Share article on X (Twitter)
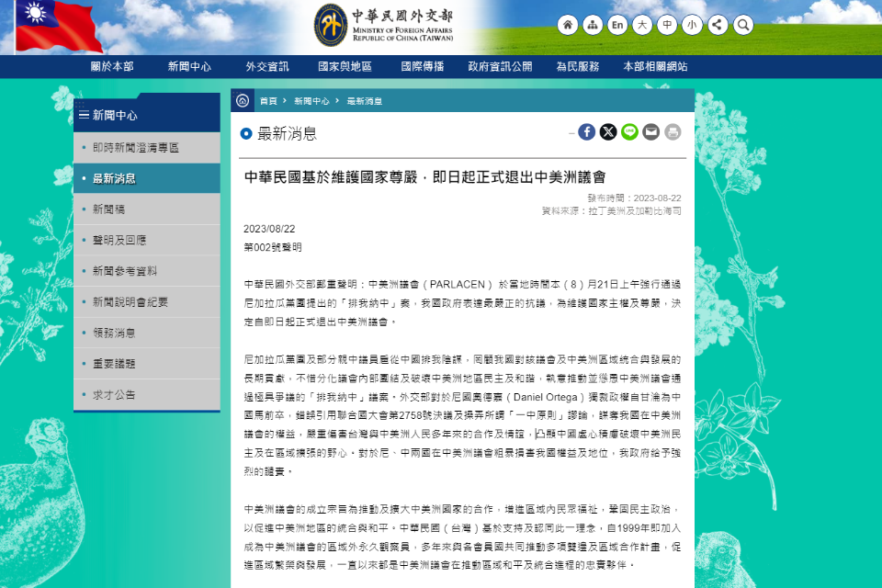 coord(608,131)
